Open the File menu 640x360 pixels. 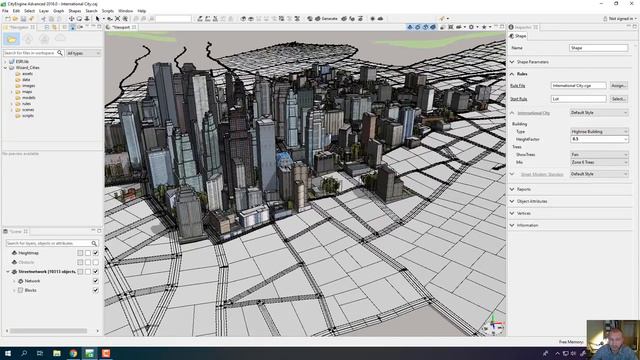[x=5, y=11]
